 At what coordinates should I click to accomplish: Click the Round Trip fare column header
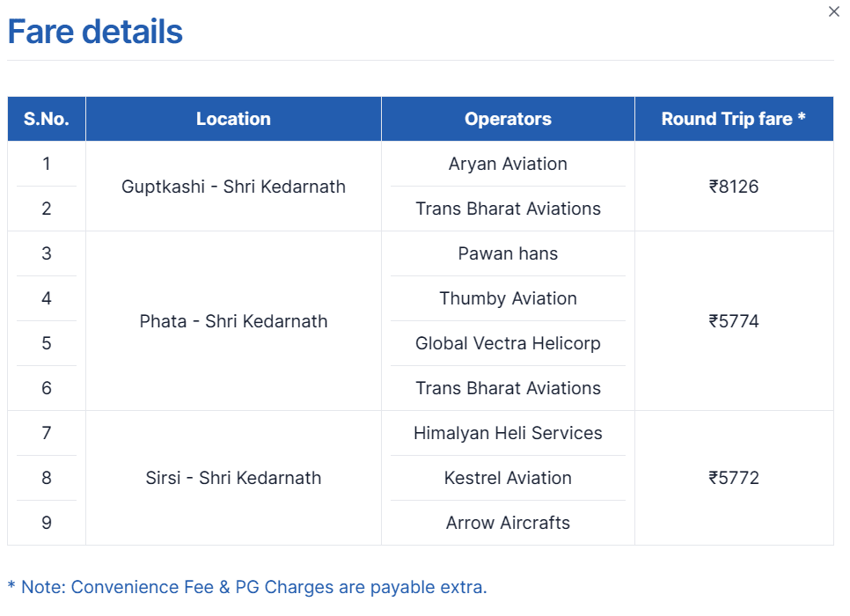(733, 118)
